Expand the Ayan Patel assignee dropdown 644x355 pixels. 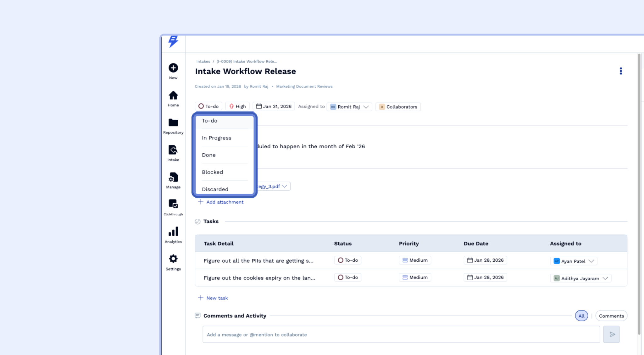point(591,261)
